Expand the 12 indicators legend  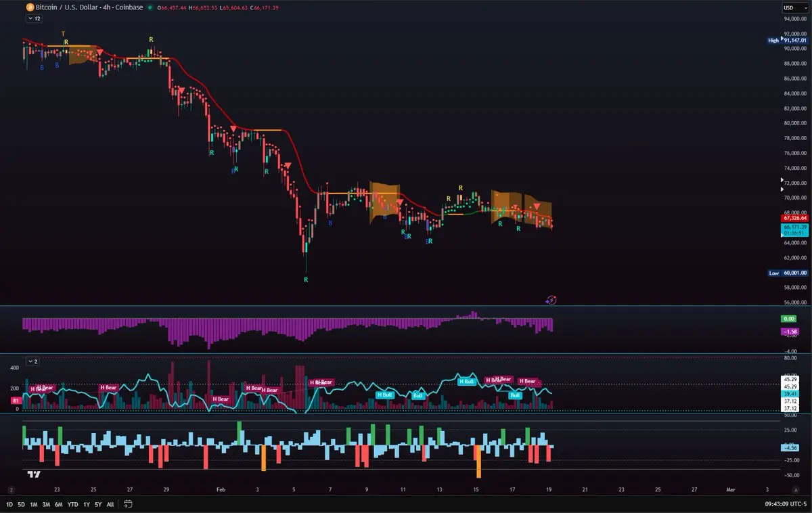[x=34, y=19]
